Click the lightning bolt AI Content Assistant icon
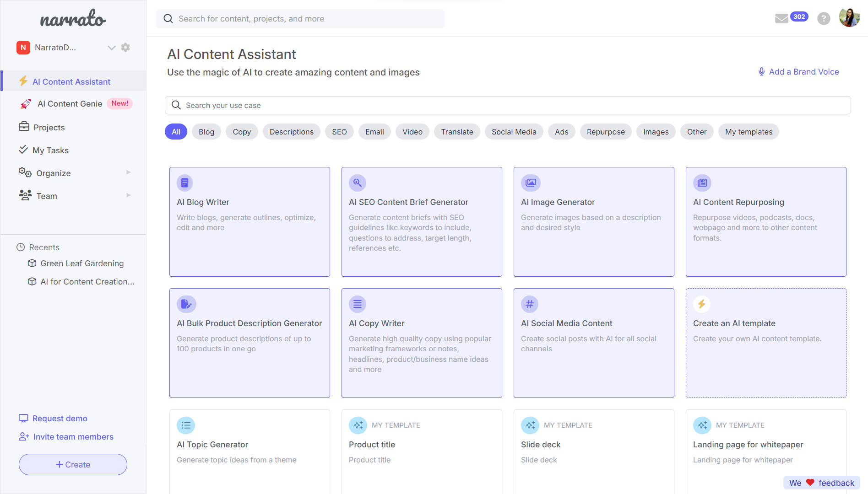 coord(23,81)
